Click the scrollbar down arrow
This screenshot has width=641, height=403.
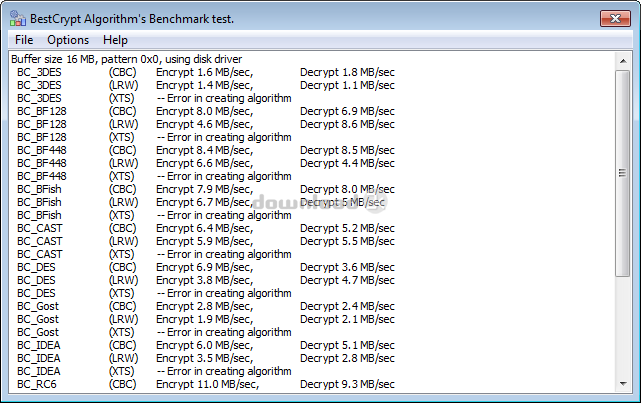(623, 384)
